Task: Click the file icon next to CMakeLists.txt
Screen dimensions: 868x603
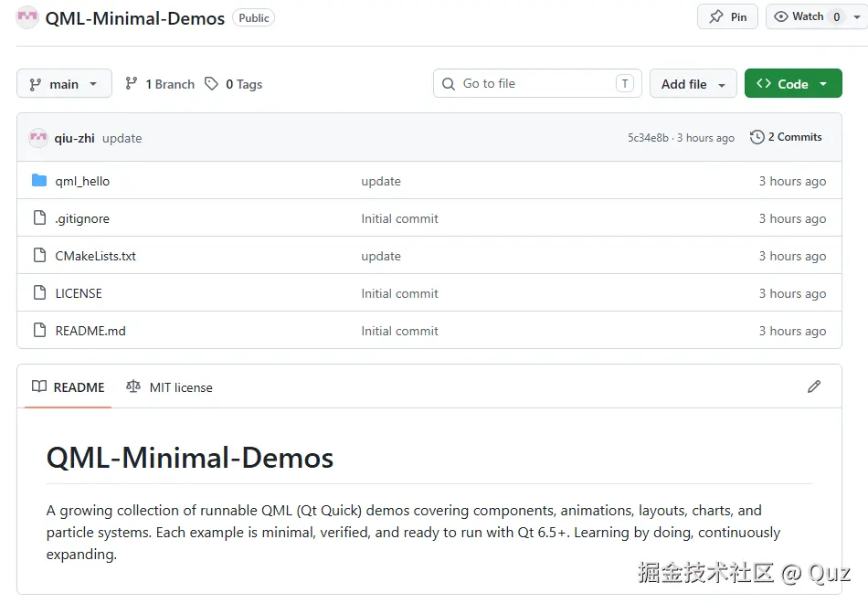Action: pos(39,255)
